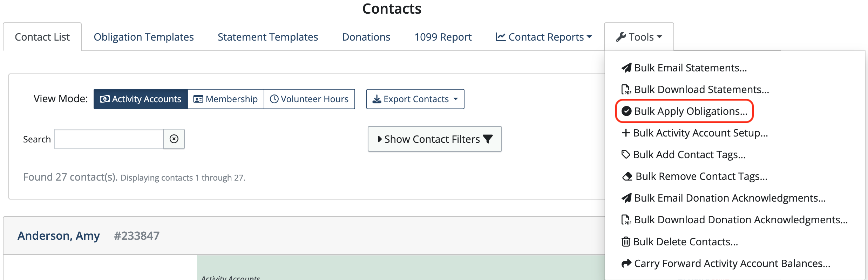Switch view mode to Membership
Image resolution: width=868 pixels, height=280 pixels.
(226, 99)
